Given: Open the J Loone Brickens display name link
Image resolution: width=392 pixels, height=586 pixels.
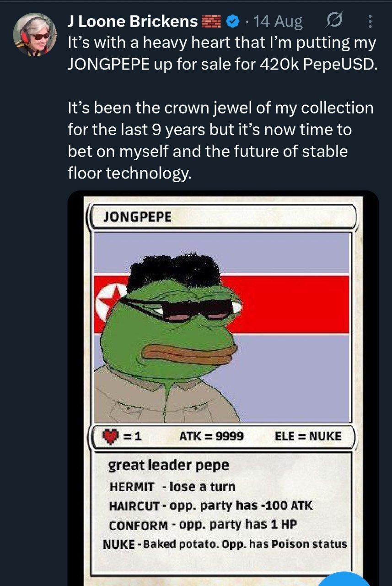Looking at the screenshot, I should click(x=133, y=21).
